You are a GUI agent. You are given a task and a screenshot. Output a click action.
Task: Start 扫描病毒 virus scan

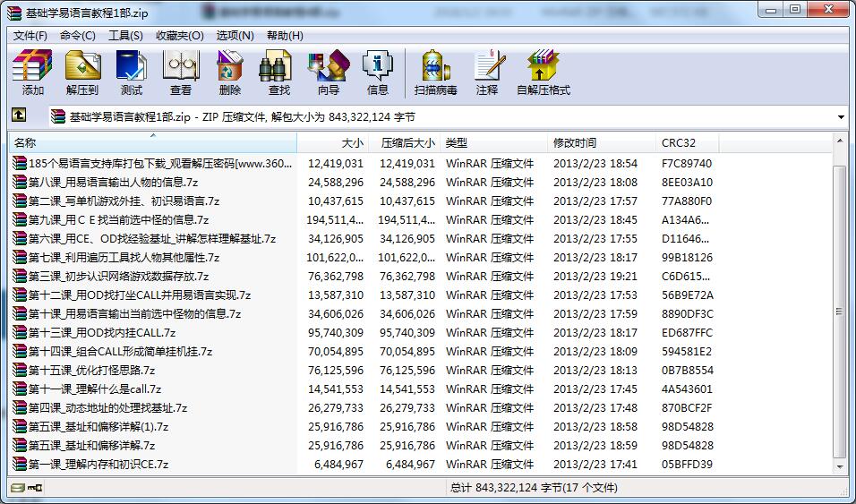click(435, 73)
